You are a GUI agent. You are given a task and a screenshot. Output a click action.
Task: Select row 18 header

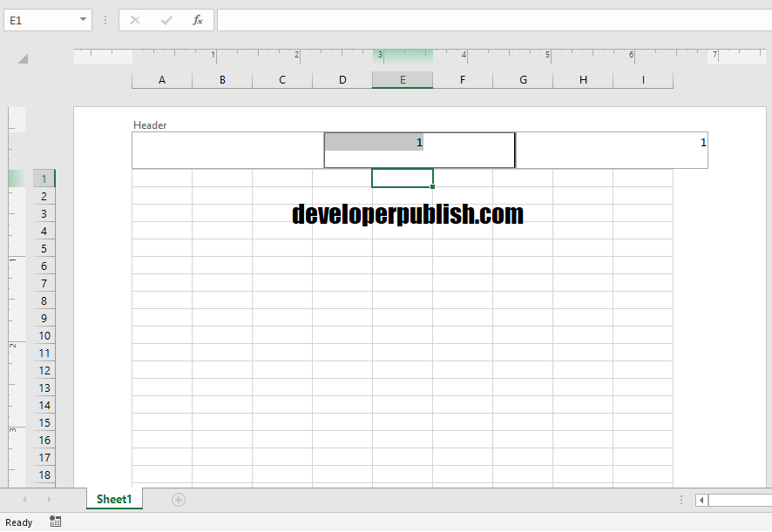(x=44, y=475)
